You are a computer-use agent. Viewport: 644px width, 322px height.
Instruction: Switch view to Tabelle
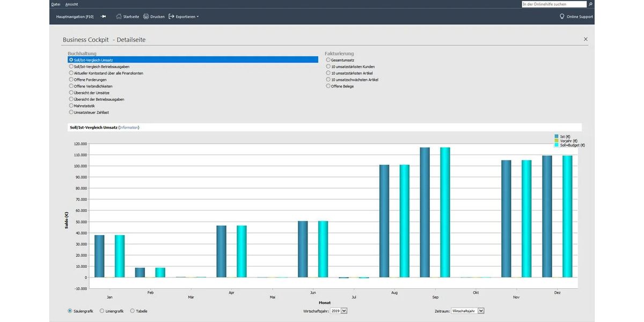click(x=133, y=311)
